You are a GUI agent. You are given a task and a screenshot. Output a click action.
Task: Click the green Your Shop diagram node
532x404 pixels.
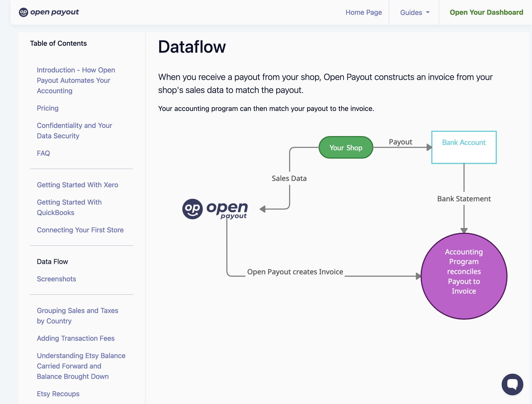[x=346, y=148]
